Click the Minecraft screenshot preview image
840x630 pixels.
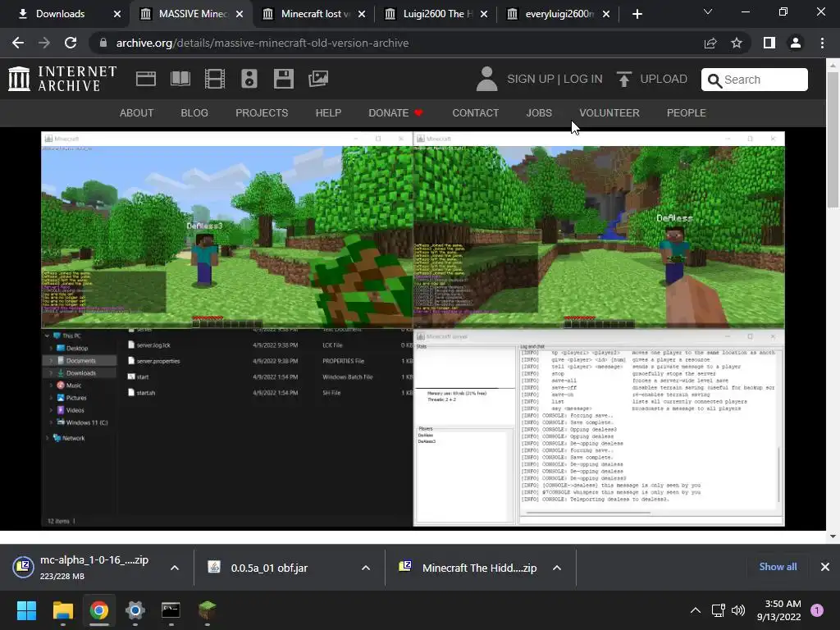click(x=413, y=329)
